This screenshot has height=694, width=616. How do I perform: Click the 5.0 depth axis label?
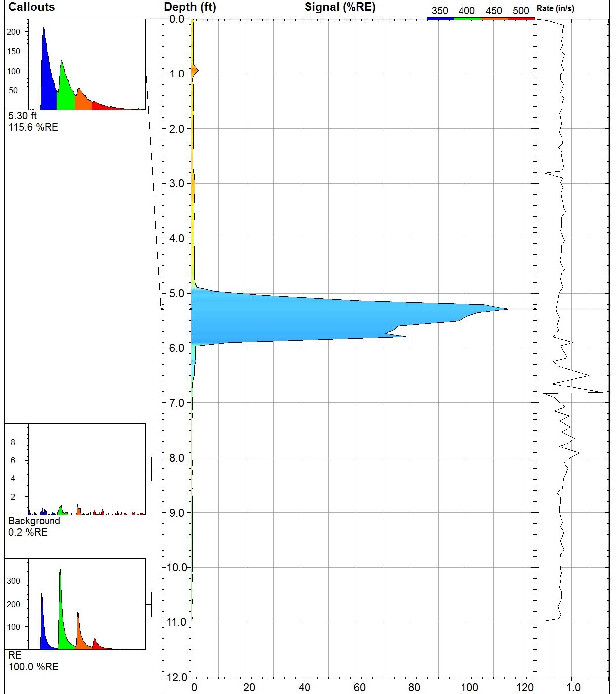pos(177,294)
